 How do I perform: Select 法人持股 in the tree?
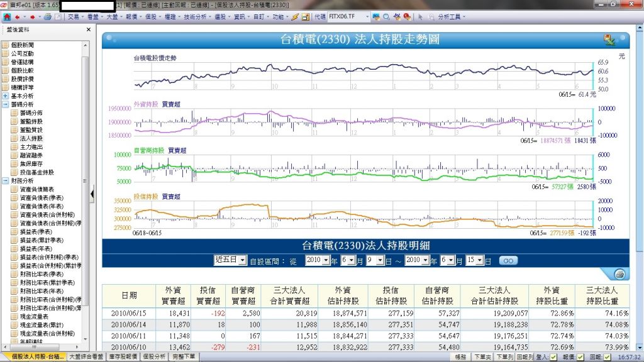tap(31, 138)
